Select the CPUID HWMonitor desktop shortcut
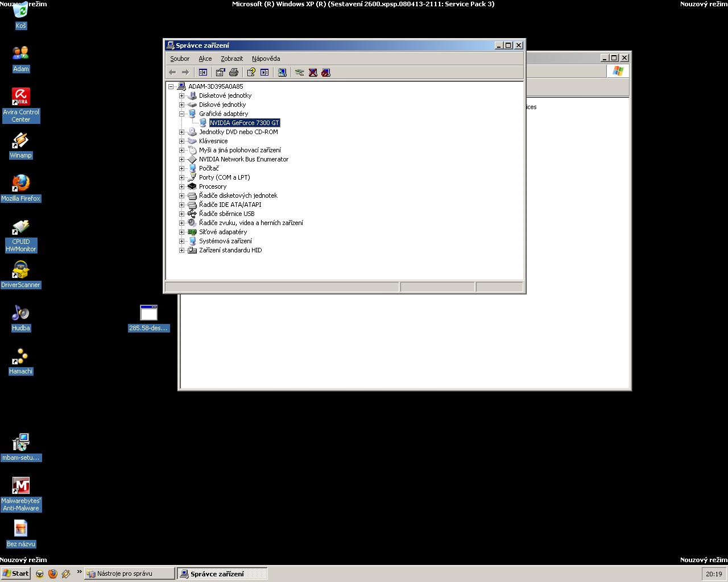Screen dimensions: 728x582 pos(21,235)
